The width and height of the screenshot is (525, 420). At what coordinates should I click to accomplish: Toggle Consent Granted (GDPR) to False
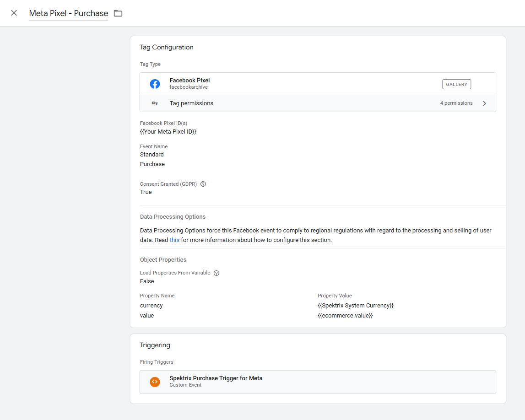point(146,192)
